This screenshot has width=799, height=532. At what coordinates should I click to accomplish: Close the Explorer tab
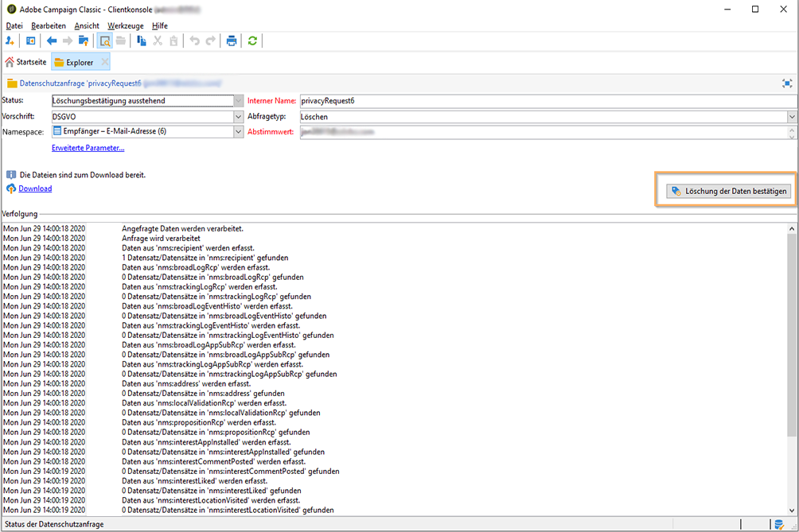[104, 62]
